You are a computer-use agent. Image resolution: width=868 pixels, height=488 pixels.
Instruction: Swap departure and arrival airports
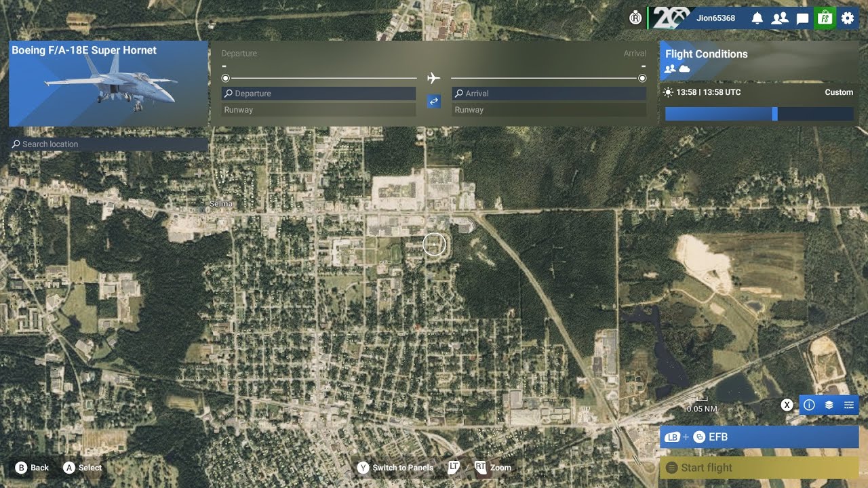434,101
